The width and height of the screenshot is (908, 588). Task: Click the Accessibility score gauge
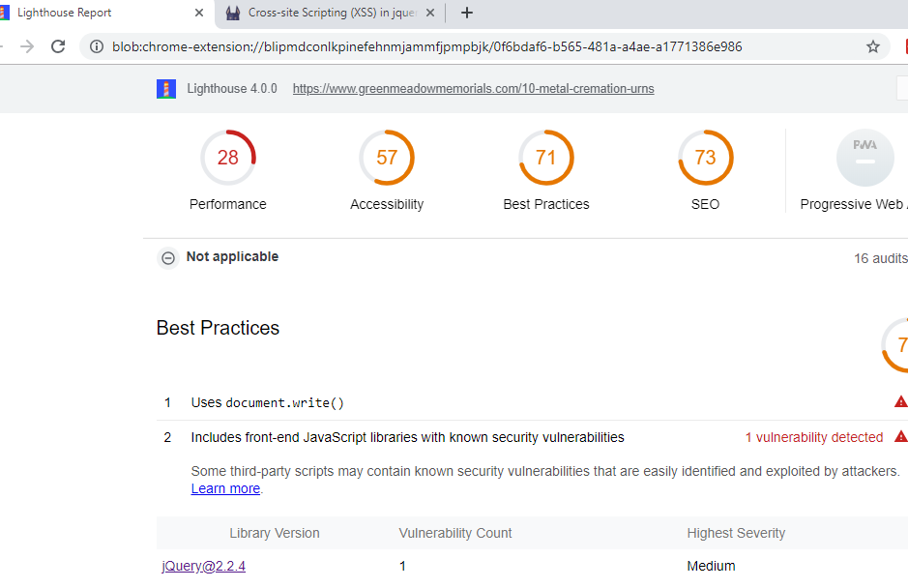[x=387, y=158]
